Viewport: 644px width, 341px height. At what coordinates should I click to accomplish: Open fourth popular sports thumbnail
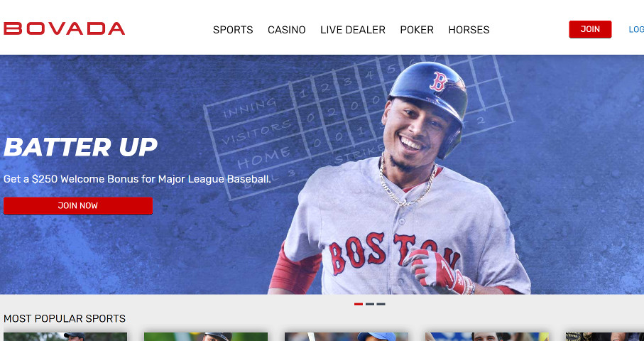point(486,337)
